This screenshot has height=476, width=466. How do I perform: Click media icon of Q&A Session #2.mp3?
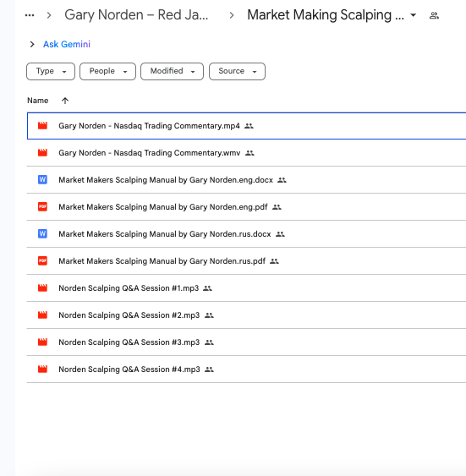click(x=42, y=315)
